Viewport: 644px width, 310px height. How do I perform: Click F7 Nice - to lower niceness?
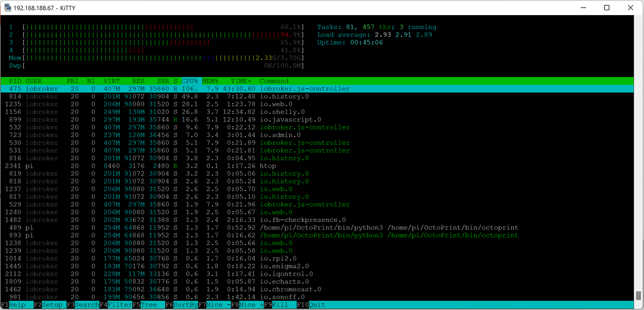214,305
